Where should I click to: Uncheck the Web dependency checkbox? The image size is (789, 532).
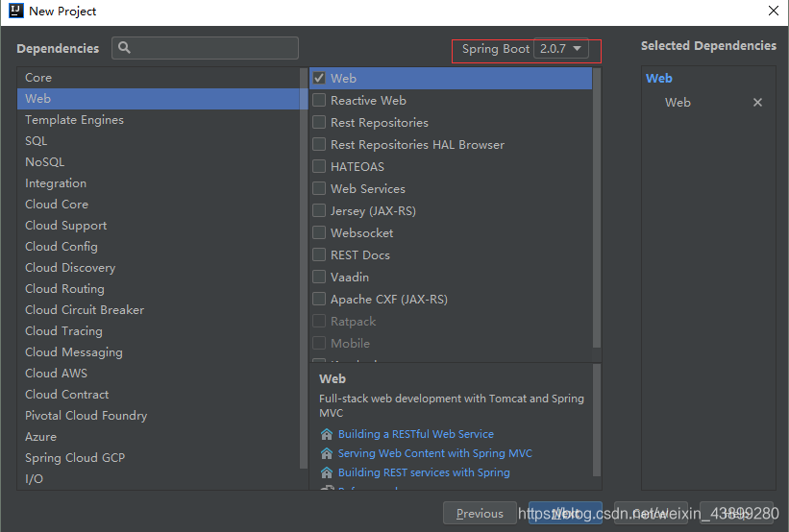(319, 78)
